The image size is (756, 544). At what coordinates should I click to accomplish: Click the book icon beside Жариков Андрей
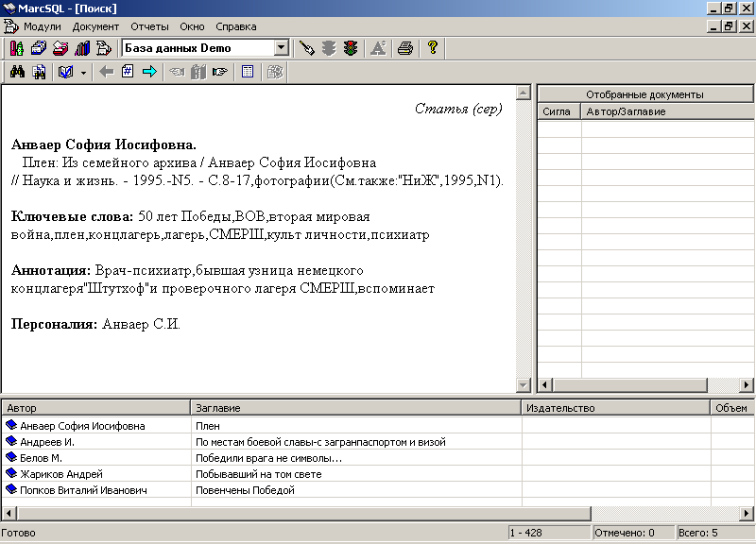point(11,473)
